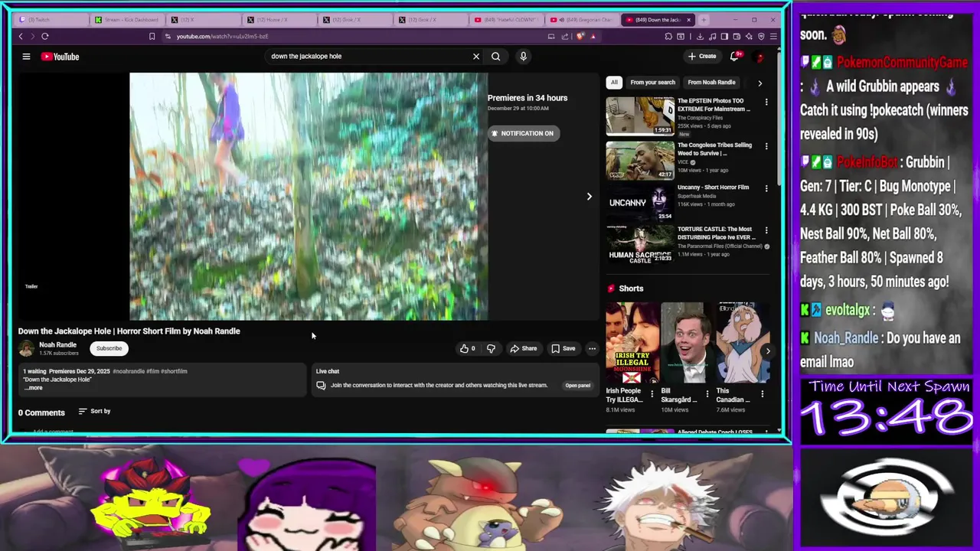Like the Jackalope Hole video
The image size is (980, 551).
tap(467, 348)
